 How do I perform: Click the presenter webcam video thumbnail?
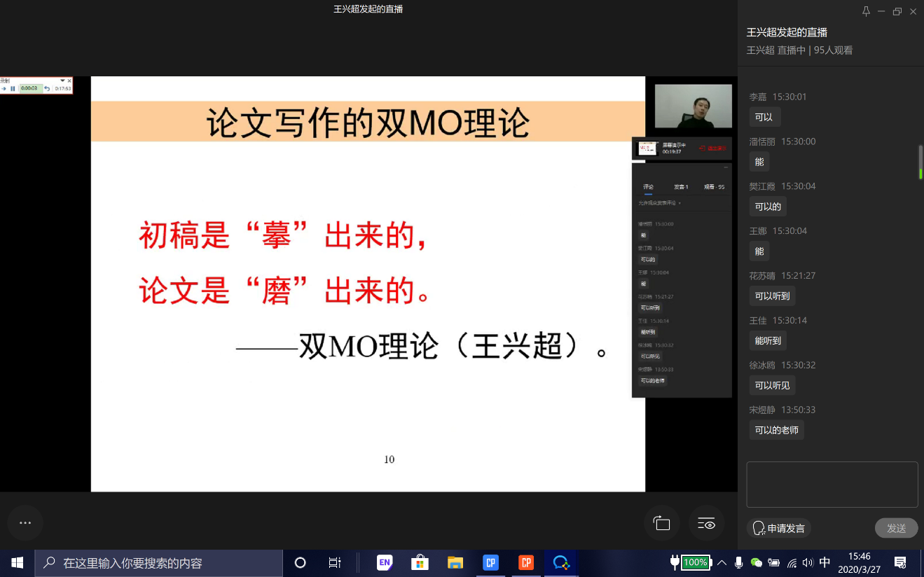click(x=693, y=106)
